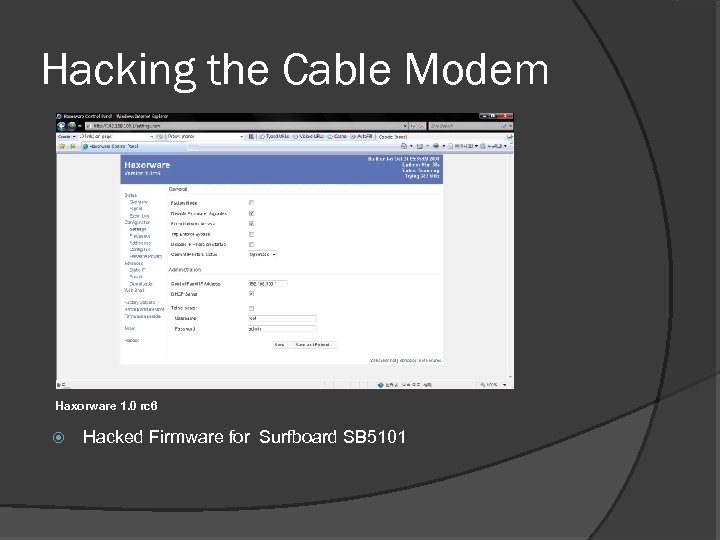Open the Addresses sidebar link
The width and height of the screenshot is (720, 540).
click(140, 243)
